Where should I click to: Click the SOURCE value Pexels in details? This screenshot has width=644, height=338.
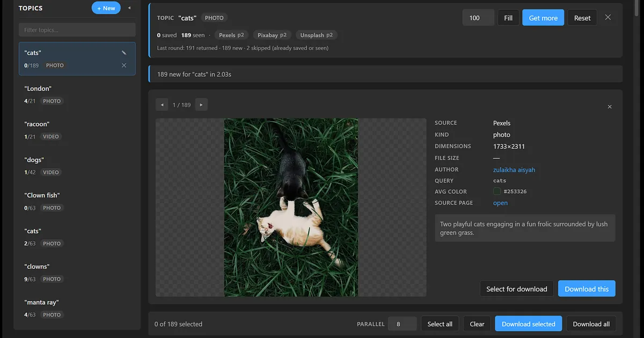tap(502, 123)
